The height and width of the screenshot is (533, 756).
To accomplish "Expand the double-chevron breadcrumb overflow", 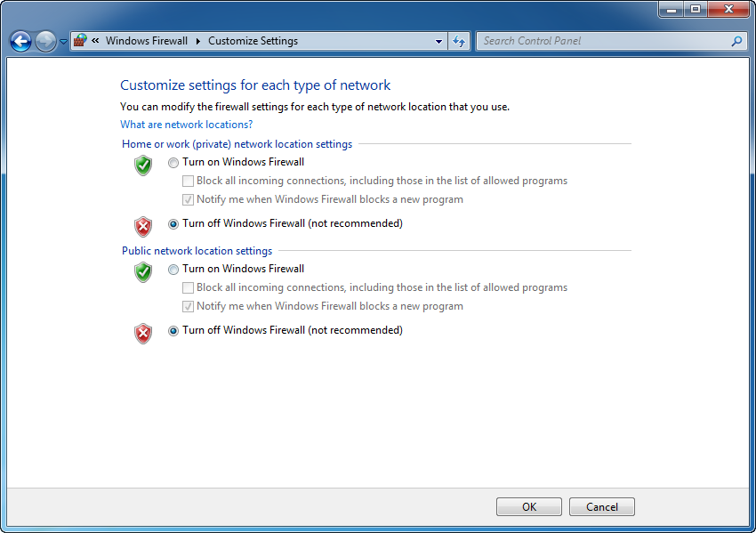I will pyautogui.click(x=95, y=41).
